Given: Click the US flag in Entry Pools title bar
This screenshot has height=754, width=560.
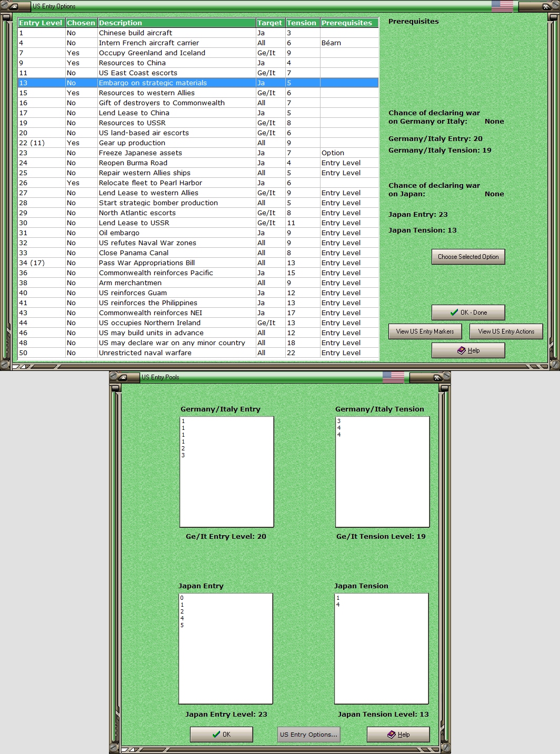Looking at the screenshot, I should (x=393, y=377).
